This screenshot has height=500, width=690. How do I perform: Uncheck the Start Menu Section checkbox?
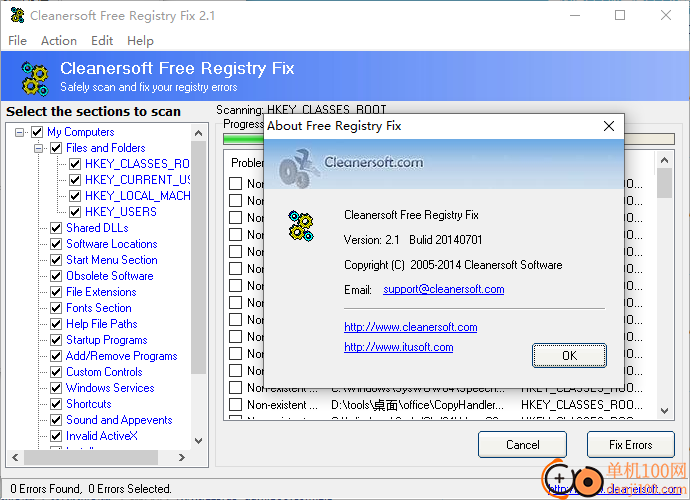tap(56, 260)
